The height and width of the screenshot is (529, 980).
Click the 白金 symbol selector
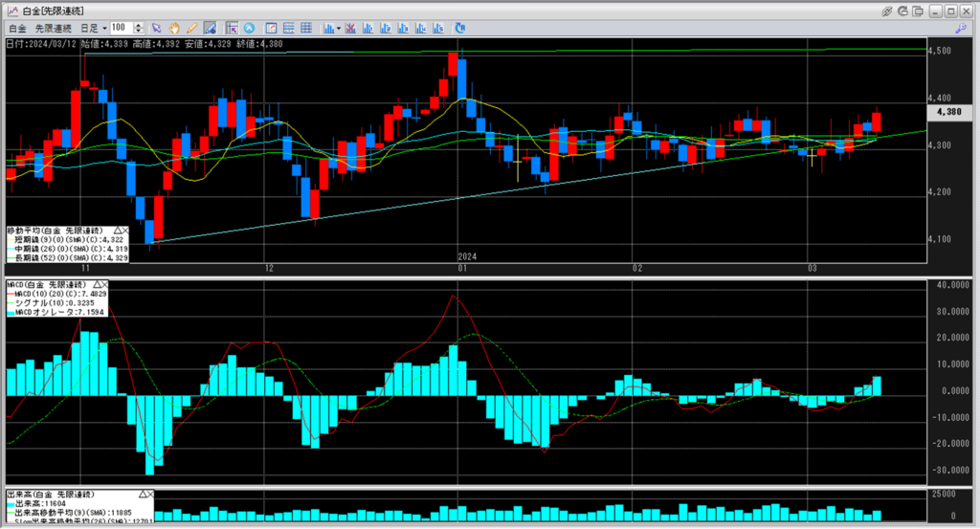(17, 29)
